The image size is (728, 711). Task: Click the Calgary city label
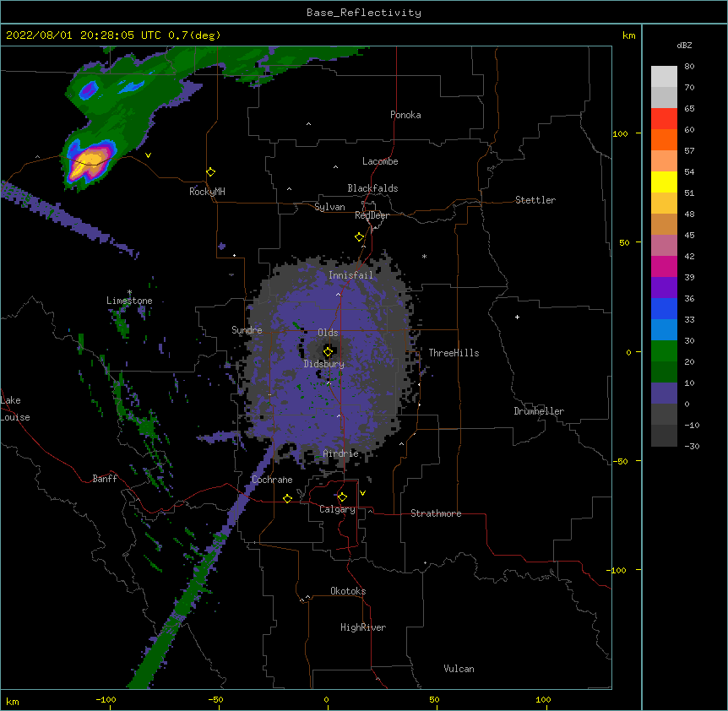tap(338, 509)
